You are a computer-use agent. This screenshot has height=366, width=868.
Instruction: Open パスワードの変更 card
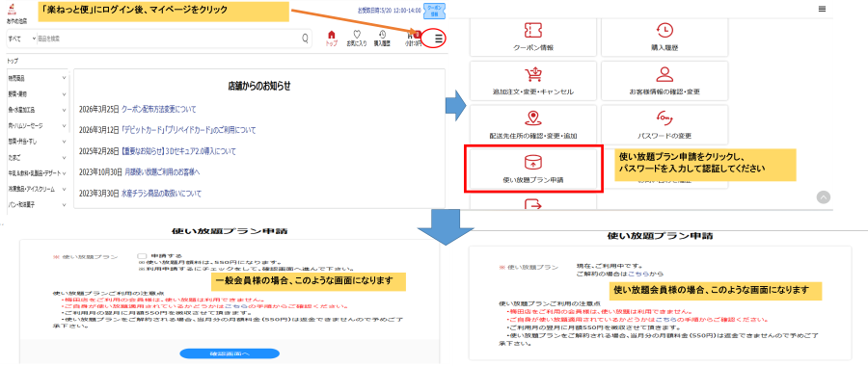point(665,124)
